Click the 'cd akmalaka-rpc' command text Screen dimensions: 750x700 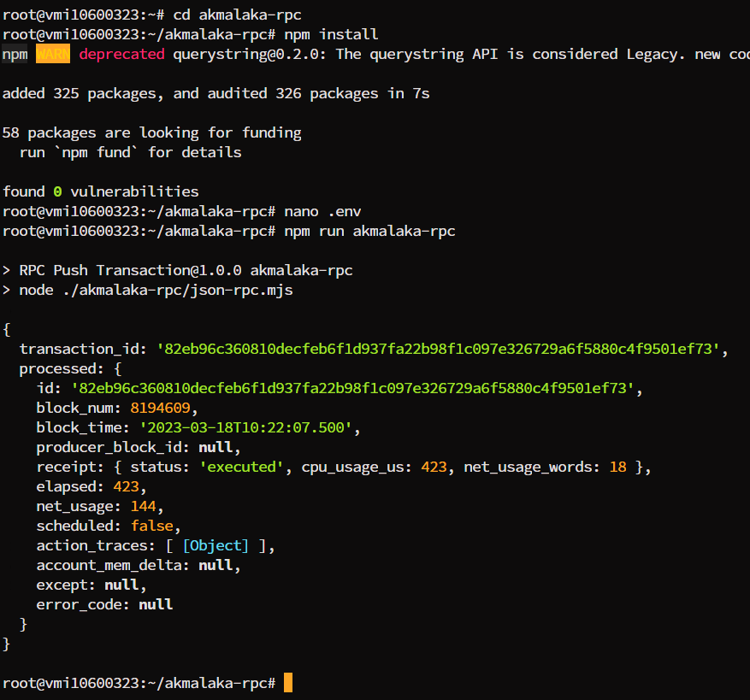pos(237,15)
